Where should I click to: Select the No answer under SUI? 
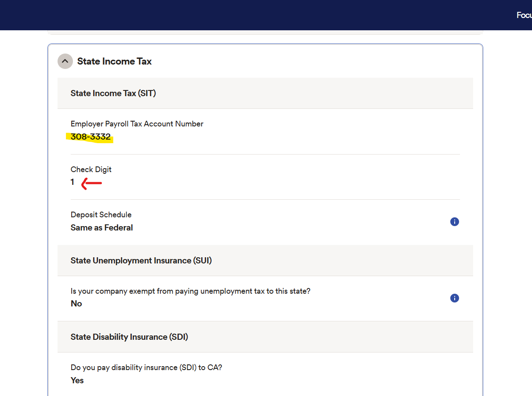(76, 304)
